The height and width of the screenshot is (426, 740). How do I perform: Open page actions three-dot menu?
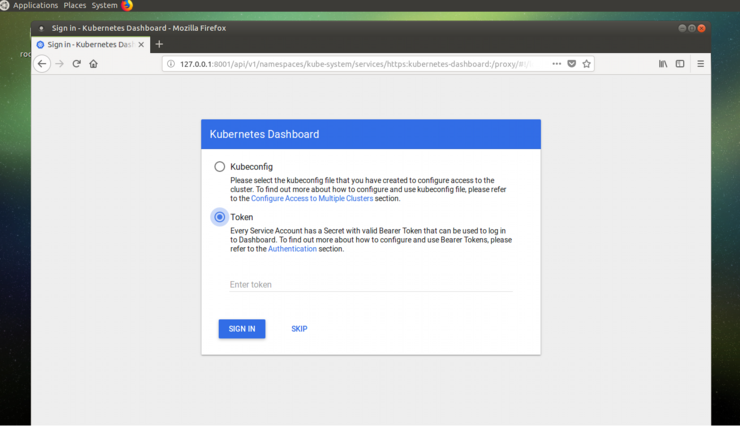(x=556, y=64)
